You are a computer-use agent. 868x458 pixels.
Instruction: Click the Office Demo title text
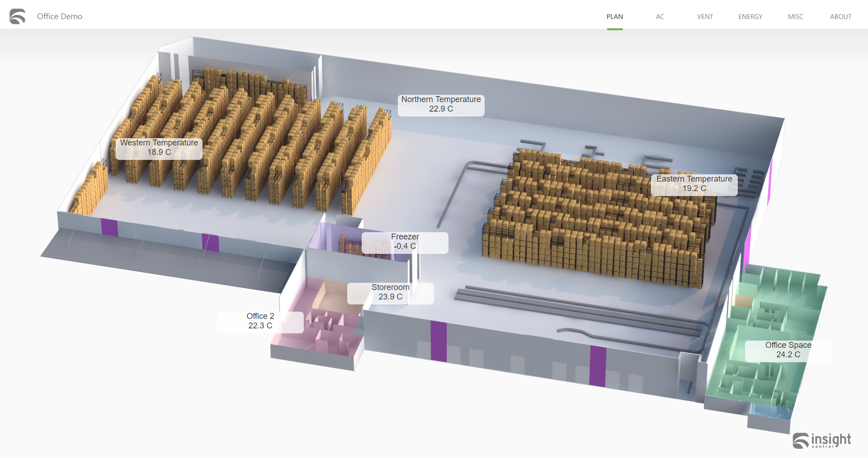click(59, 16)
